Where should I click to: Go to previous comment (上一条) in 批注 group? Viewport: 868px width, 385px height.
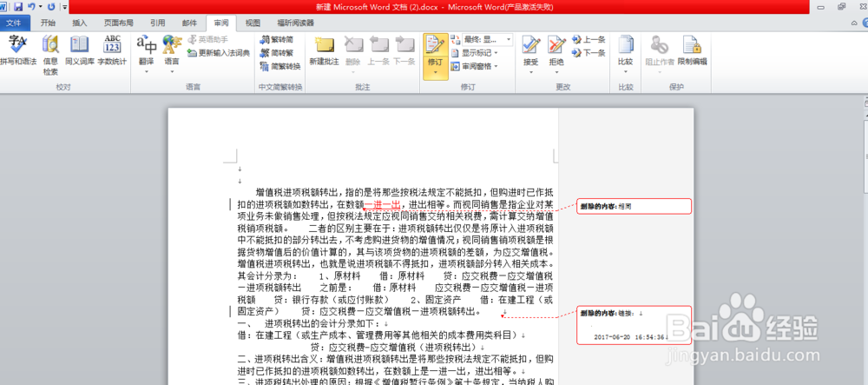(378, 51)
